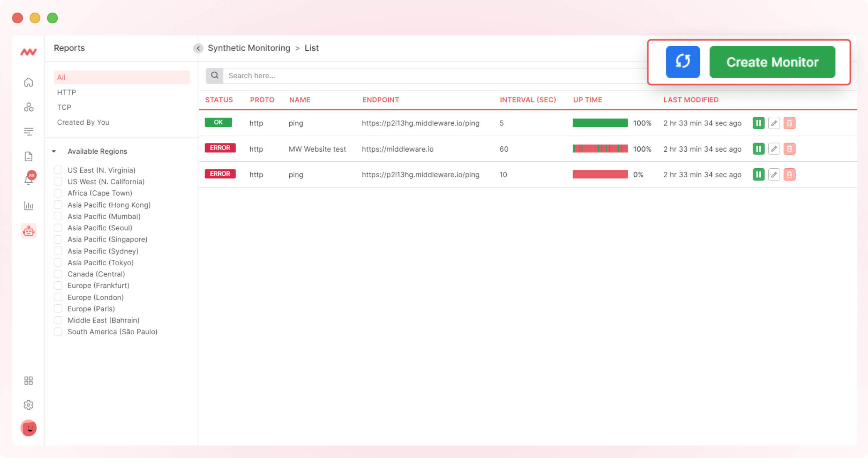Pause the MW Website test monitor
Screen dimensions: 868x458
click(x=758, y=149)
